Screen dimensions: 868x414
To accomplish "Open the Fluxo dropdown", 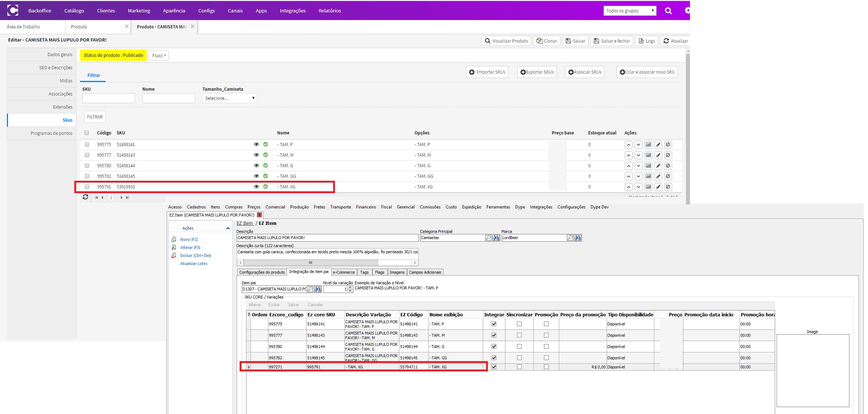I will [x=159, y=55].
